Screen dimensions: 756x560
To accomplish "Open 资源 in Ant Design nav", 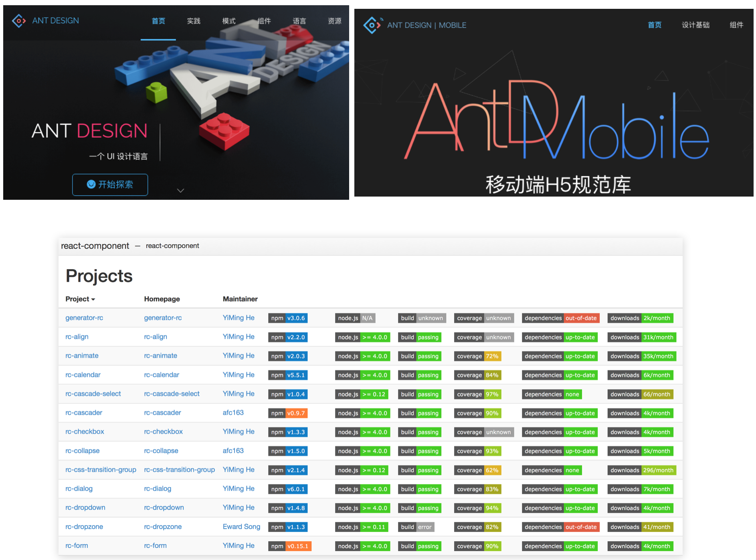I will pyautogui.click(x=335, y=21).
